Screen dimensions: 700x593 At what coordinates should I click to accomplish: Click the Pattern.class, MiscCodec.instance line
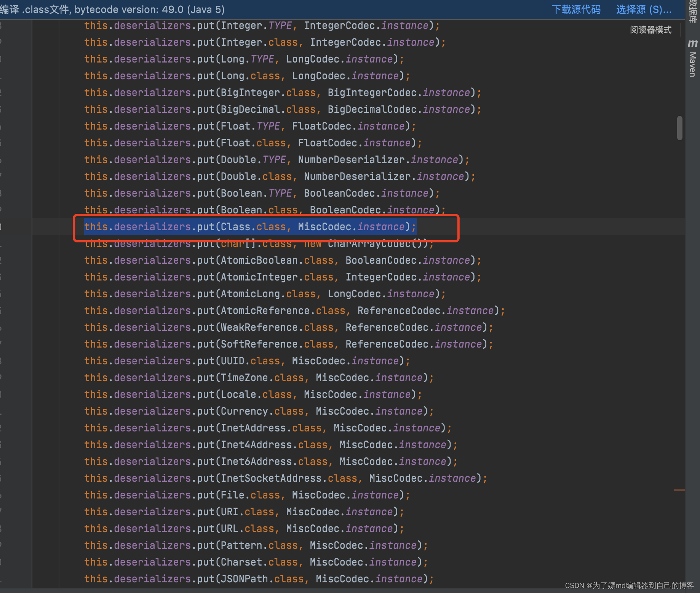(256, 545)
